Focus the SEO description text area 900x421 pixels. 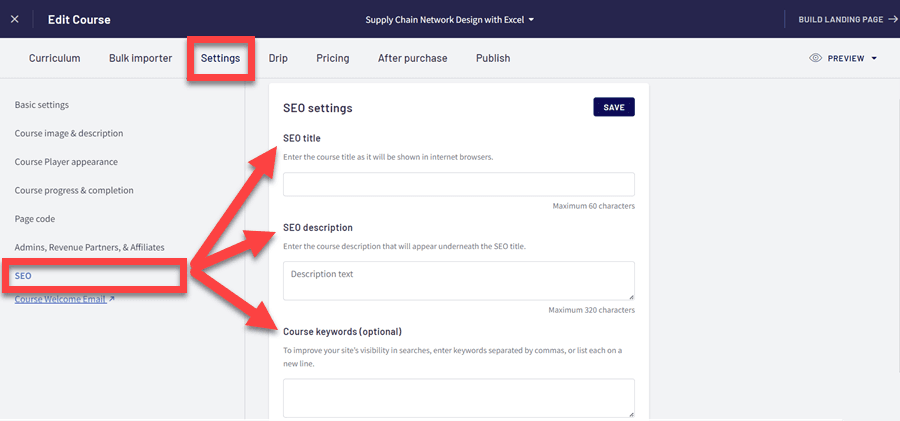[459, 280]
